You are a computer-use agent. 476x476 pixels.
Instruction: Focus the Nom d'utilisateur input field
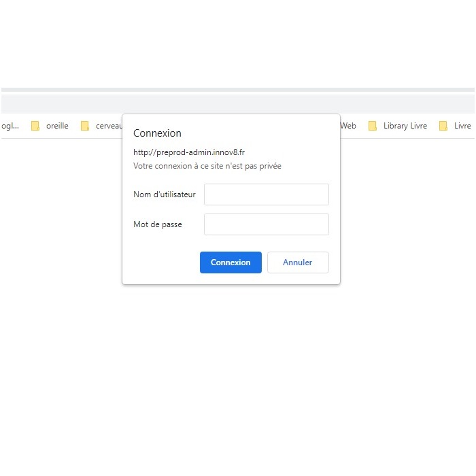point(267,194)
